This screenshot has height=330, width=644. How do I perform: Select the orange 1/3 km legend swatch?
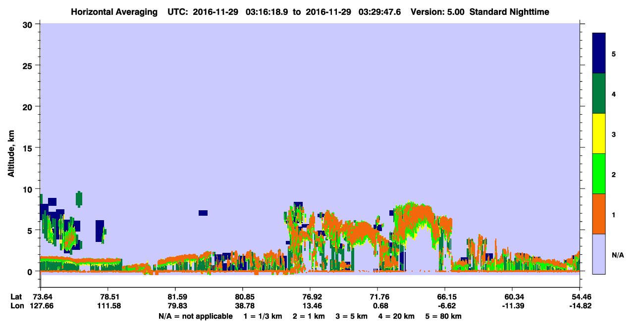[599, 214]
